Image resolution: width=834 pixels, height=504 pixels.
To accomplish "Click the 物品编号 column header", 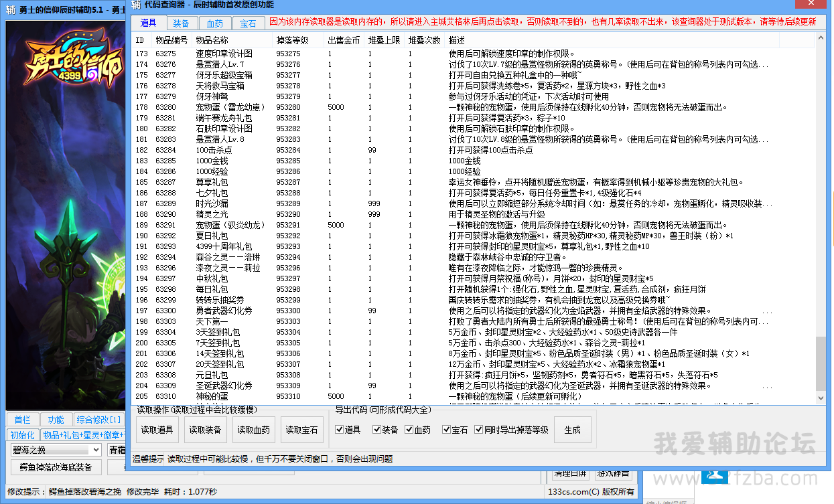I will pyautogui.click(x=172, y=40).
